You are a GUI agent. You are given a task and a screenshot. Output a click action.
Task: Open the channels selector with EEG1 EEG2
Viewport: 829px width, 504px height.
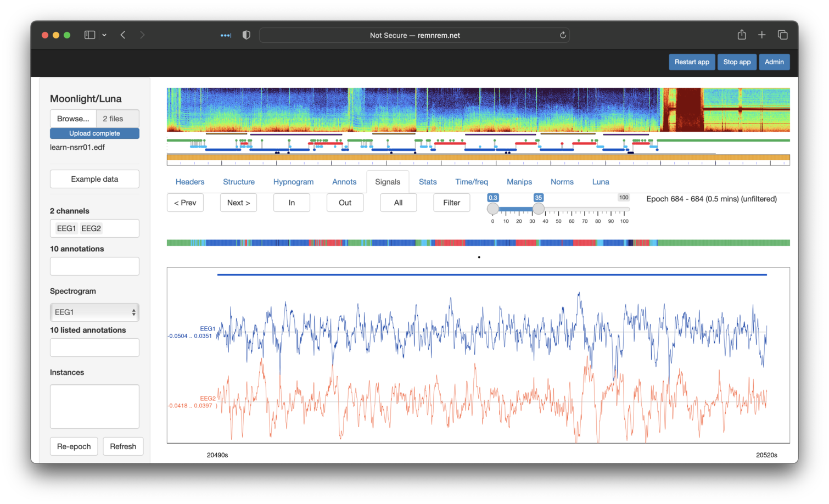click(x=94, y=228)
